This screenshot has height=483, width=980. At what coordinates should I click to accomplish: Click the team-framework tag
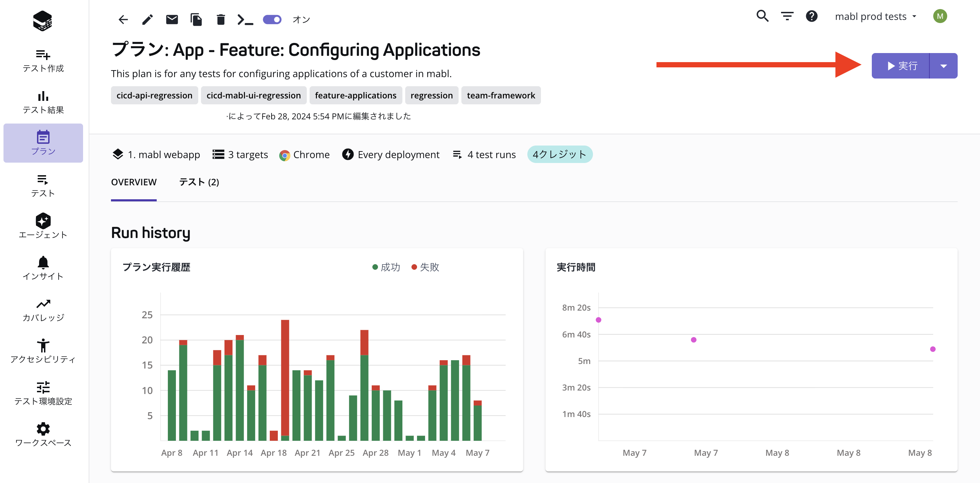point(501,95)
